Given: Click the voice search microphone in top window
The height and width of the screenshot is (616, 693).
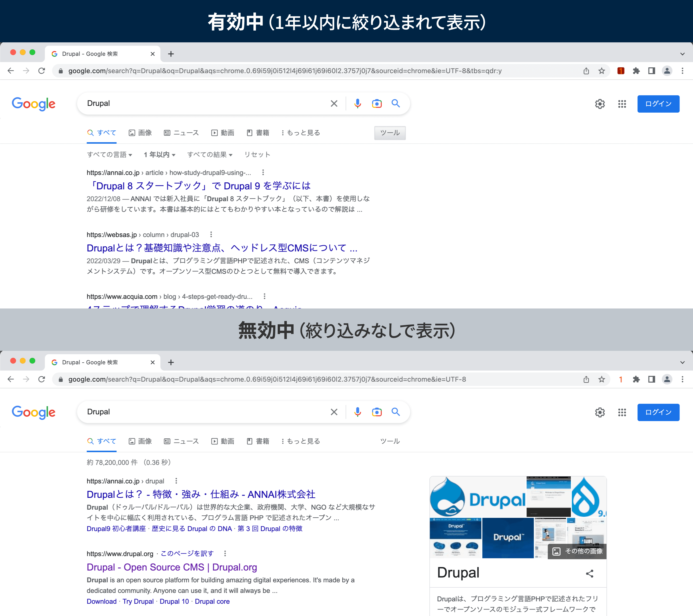Looking at the screenshot, I should coord(357,103).
